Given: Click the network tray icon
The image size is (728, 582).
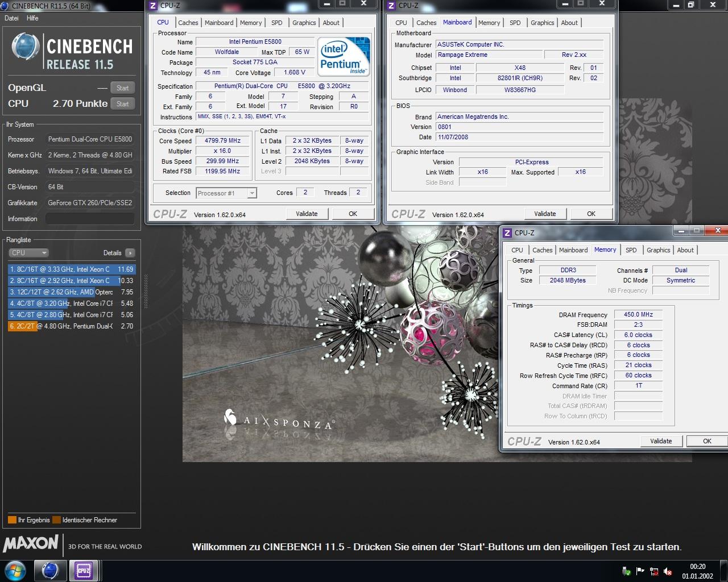Looking at the screenshot, I should [654, 571].
